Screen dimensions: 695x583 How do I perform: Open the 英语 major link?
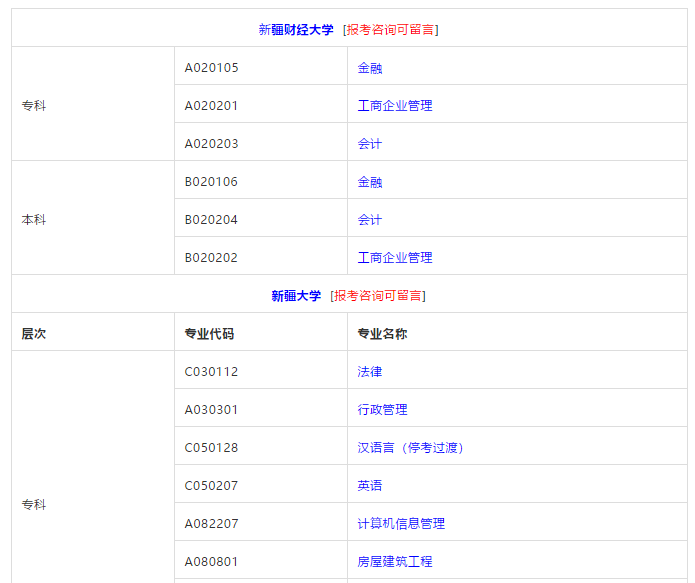370,485
